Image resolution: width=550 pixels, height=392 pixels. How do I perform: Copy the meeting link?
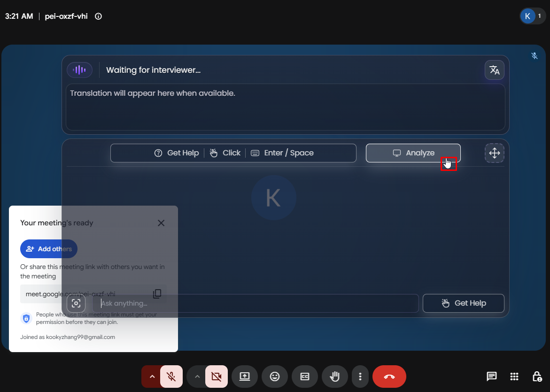(157, 294)
